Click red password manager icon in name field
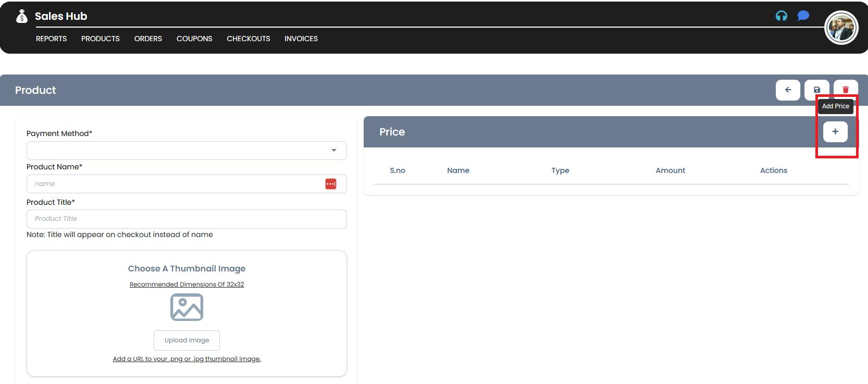 pos(330,184)
